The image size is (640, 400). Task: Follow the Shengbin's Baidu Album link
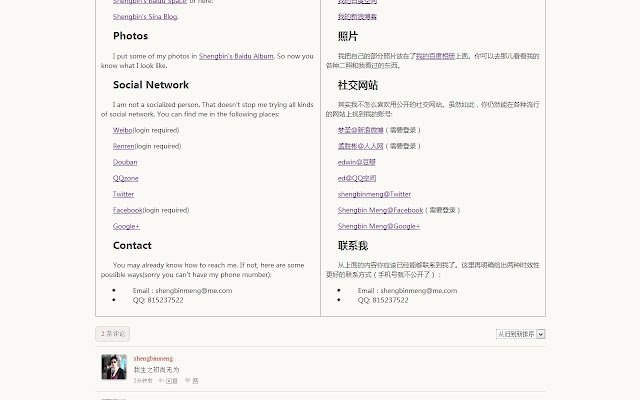pos(236,56)
